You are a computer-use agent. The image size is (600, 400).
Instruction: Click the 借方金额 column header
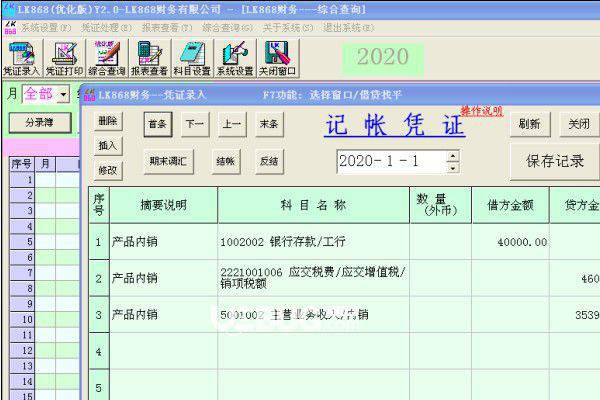[x=510, y=205]
